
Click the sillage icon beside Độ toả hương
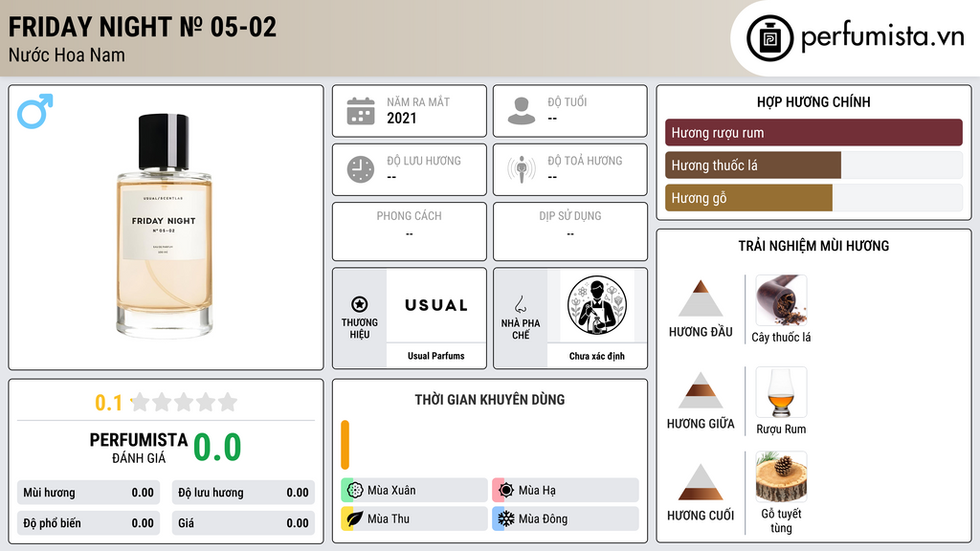coord(522,169)
